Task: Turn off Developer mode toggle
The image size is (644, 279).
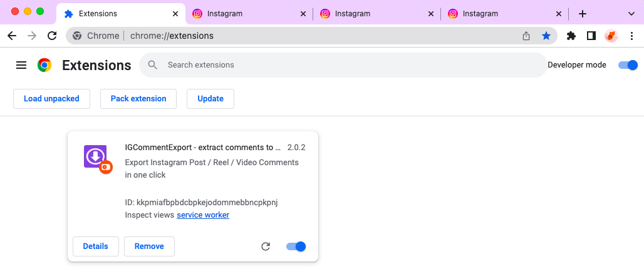Action: coord(628,65)
